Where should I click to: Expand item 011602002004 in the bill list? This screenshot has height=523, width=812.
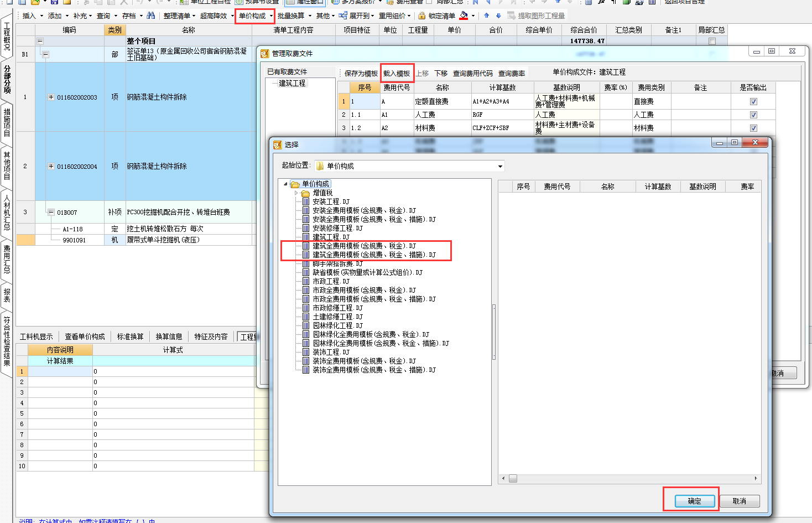pos(51,166)
